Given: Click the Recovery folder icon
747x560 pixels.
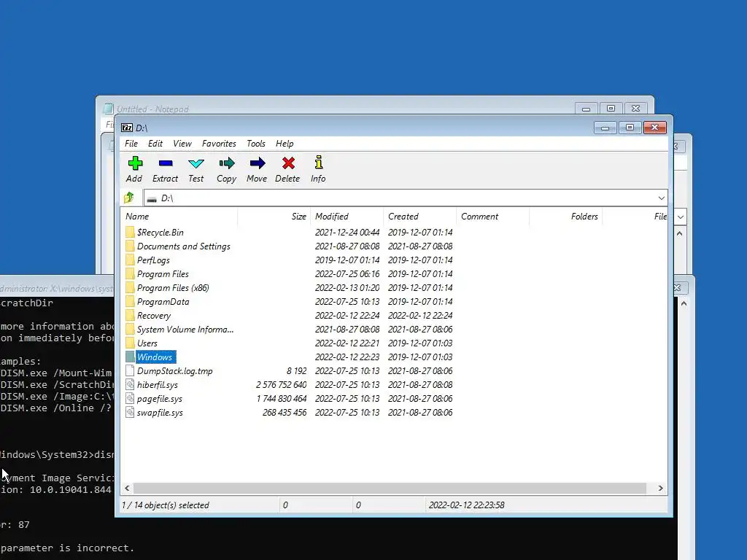Looking at the screenshot, I should tap(130, 315).
